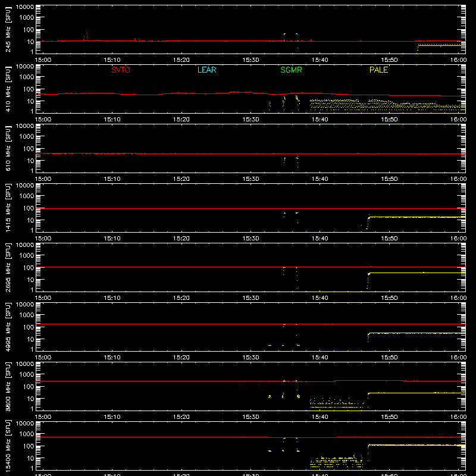Click the 1000 tick of the 4995 MHz plot
The height and width of the screenshot is (476, 476).
pos(27,315)
